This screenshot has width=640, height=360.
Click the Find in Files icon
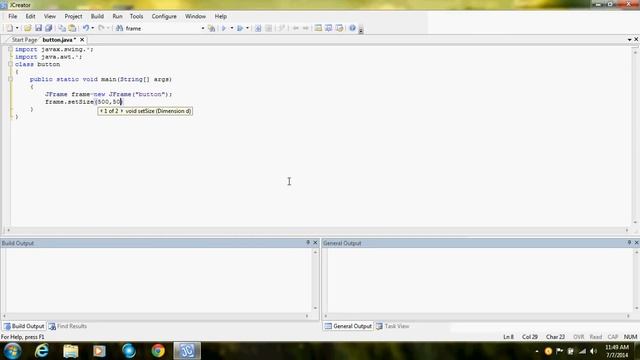[211, 28]
